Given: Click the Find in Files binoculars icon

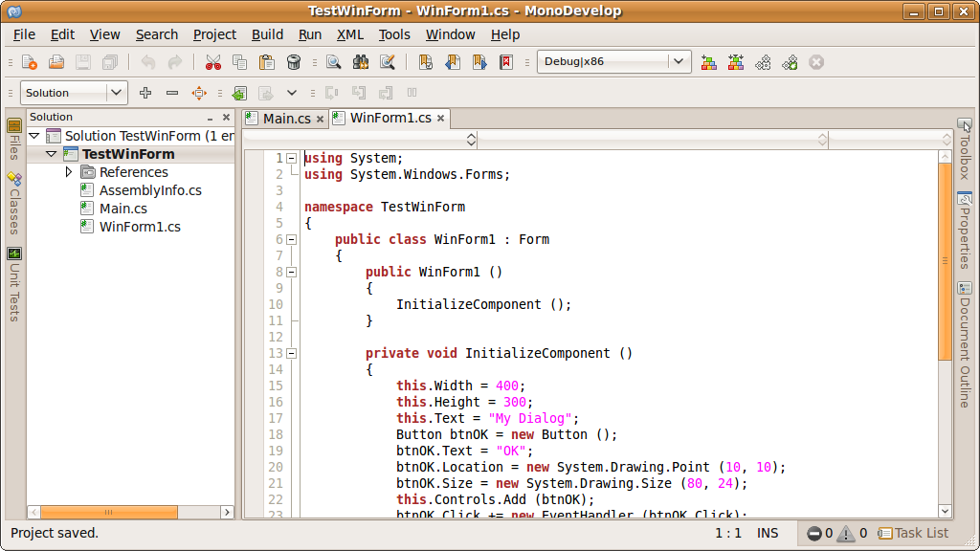Looking at the screenshot, I should point(361,62).
